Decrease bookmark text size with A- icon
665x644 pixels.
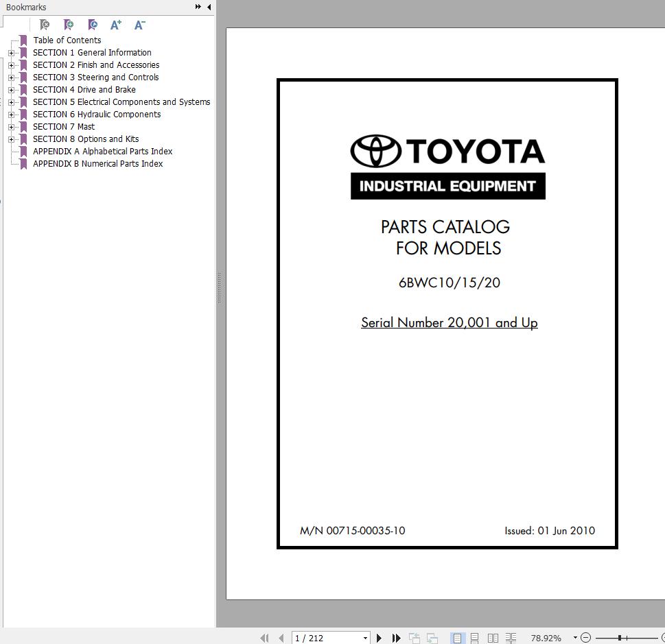(x=140, y=25)
